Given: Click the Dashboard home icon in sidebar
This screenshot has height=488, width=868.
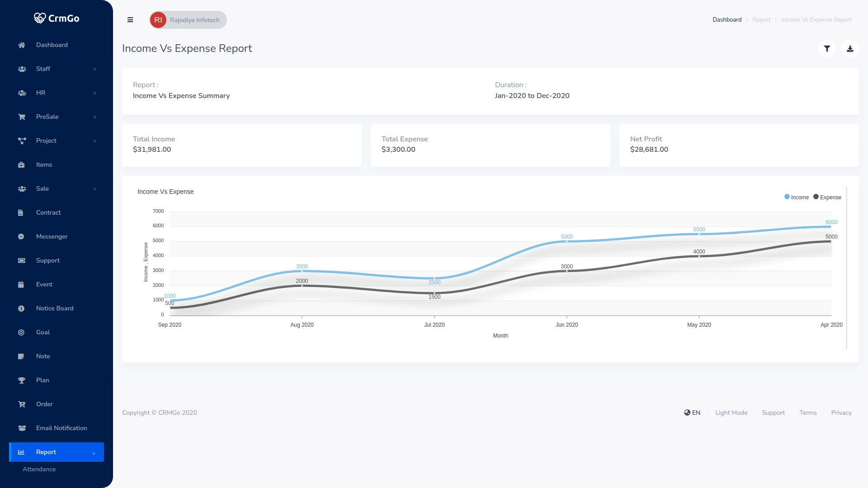Looking at the screenshot, I should (21, 45).
